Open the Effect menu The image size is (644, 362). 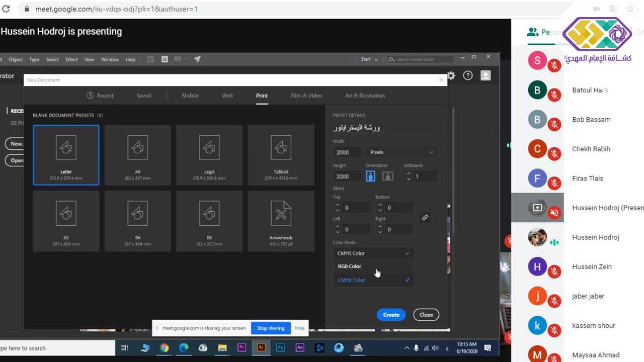(x=71, y=59)
